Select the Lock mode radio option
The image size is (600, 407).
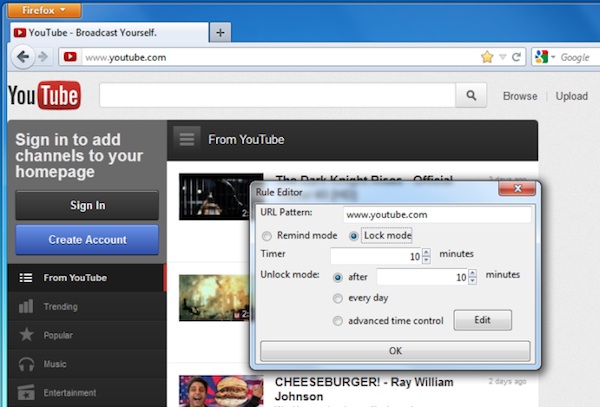(354, 236)
